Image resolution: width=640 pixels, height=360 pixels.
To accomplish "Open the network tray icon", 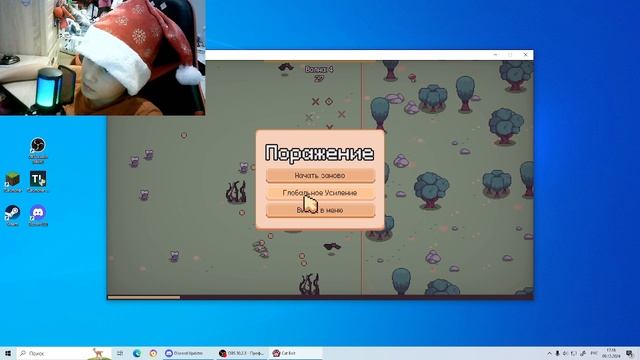I will pyautogui.click(x=574, y=353).
